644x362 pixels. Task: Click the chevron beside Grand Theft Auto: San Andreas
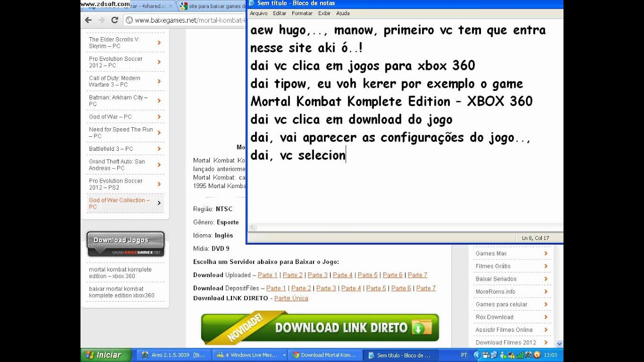coord(159,165)
